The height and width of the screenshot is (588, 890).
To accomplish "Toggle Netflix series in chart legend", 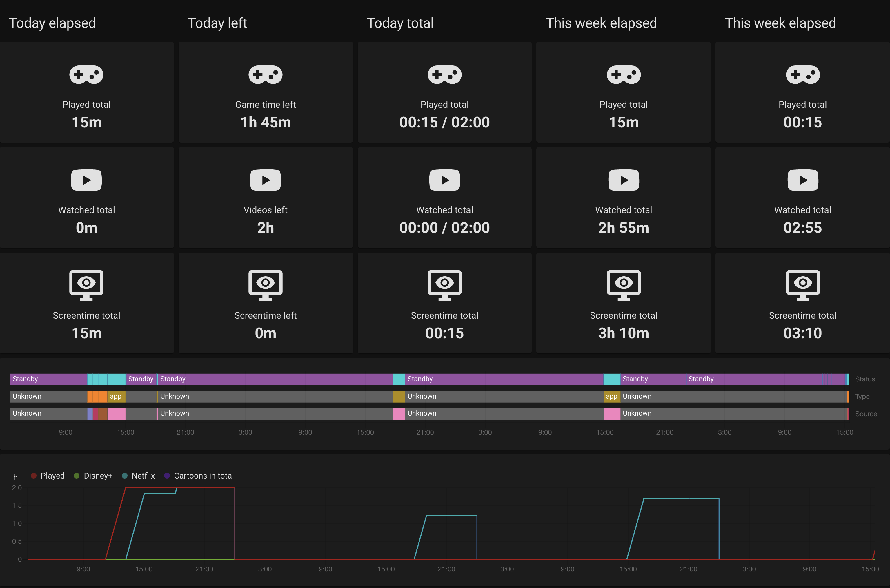I will (x=139, y=476).
